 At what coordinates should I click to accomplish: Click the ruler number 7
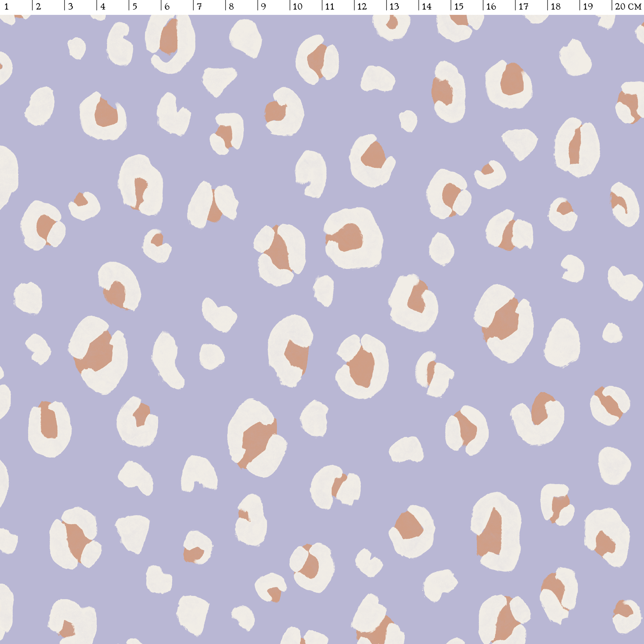[x=199, y=7]
